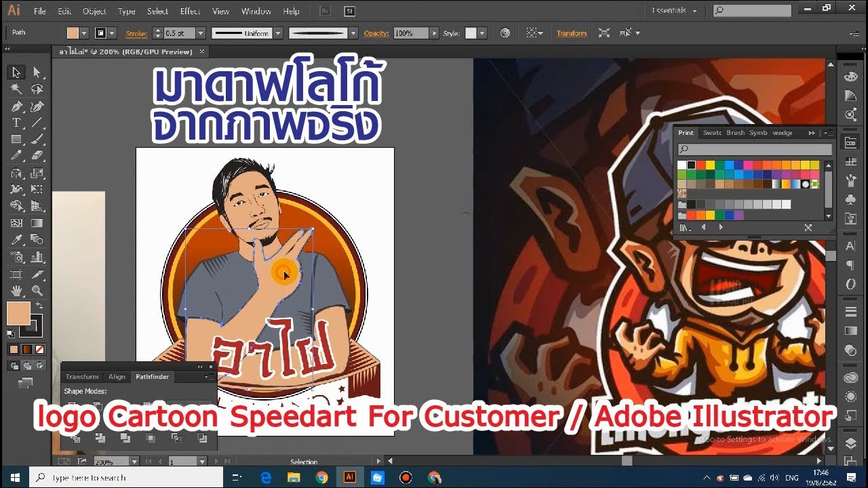Open the Fill color dropdown in control bar
The image size is (868, 488).
coord(84,33)
